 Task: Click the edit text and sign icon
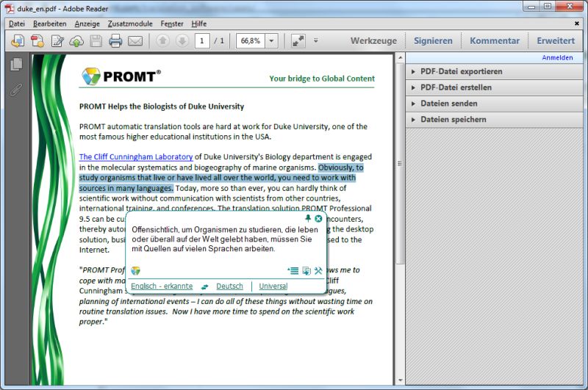pyautogui.click(x=57, y=41)
